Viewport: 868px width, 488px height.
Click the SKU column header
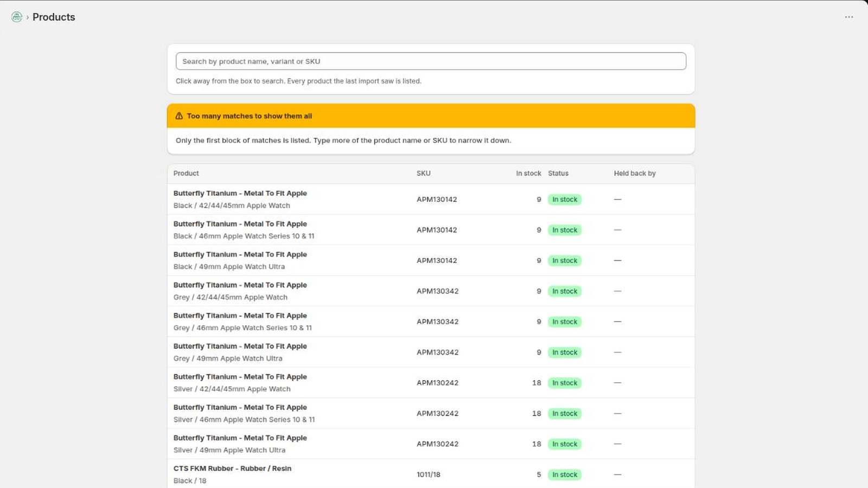point(424,174)
